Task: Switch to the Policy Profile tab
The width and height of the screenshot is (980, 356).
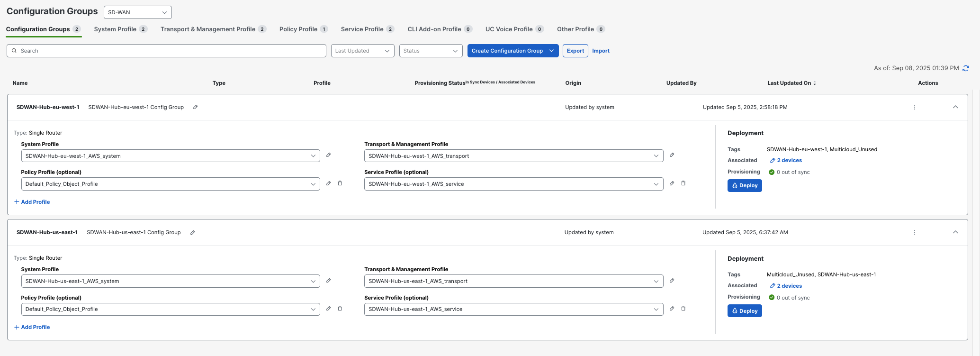Action: (x=298, y=29)
